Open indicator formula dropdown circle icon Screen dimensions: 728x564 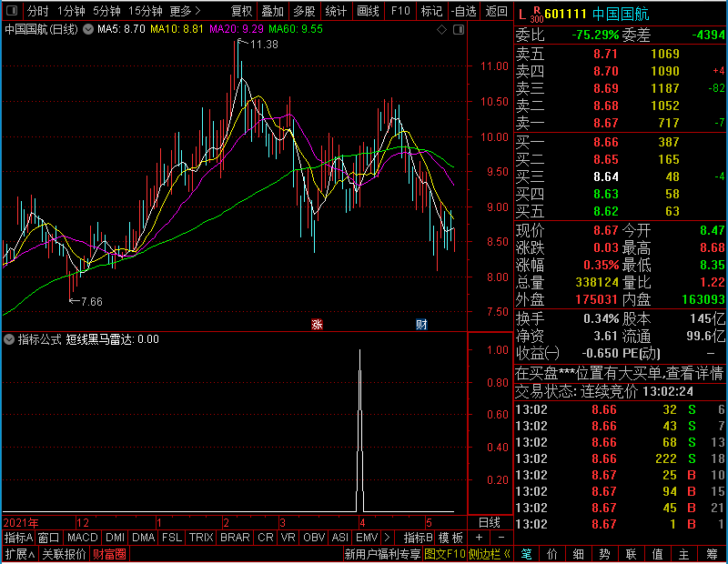click(x=9, y=339)
